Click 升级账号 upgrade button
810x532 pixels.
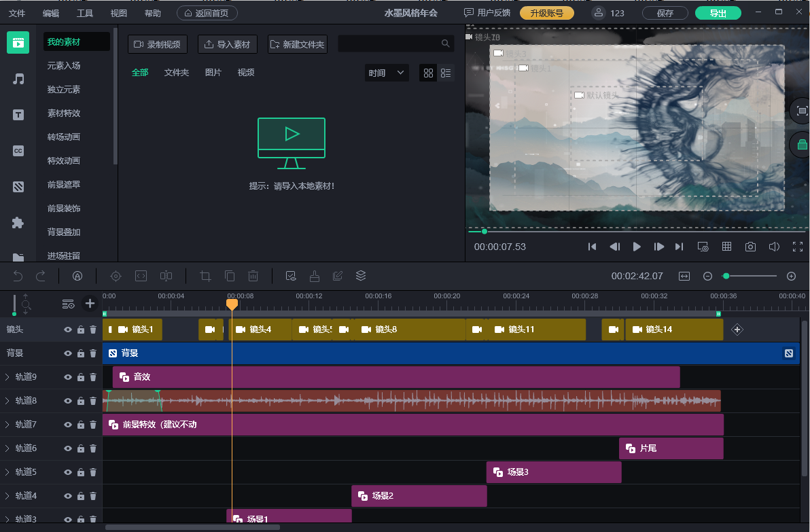click(x=546, y=13)
